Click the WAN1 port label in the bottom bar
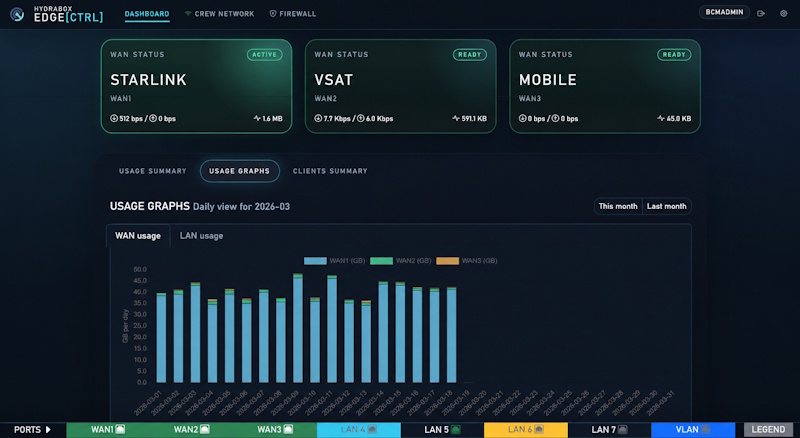 (x=102, y=430)
